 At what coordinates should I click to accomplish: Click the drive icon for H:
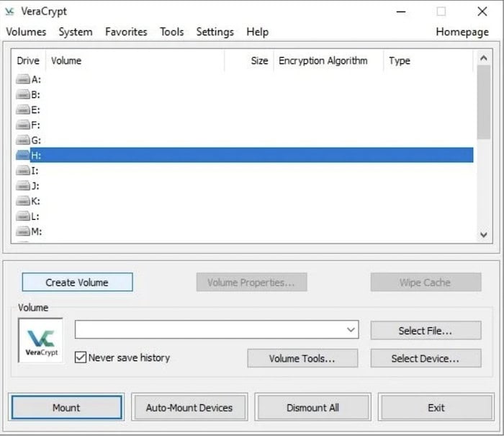pyautogui.click(x=23, y=155)
